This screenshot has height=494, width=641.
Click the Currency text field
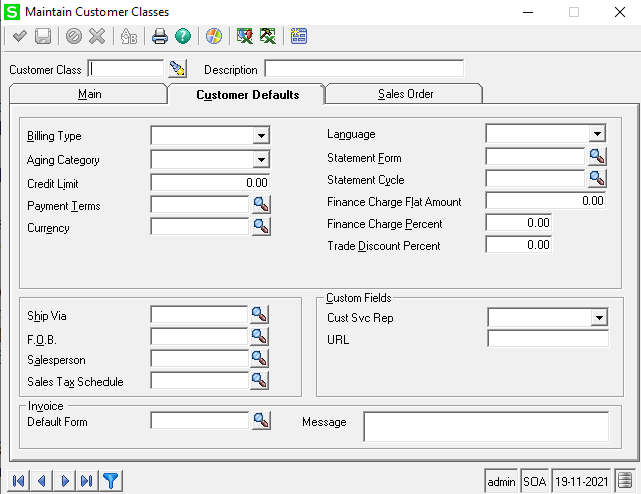pyautogui.click(x=200, y=227)
